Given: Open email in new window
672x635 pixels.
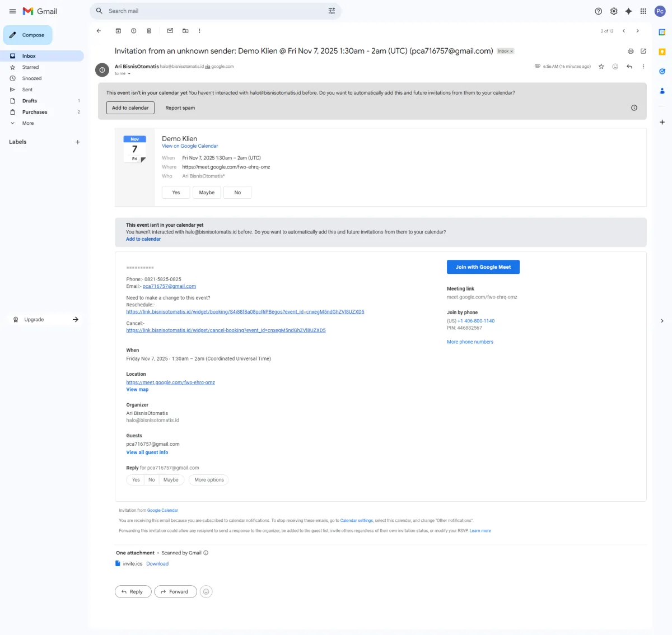Looking at the screenshot, I should pyautogui.click(x=643, y=51).
